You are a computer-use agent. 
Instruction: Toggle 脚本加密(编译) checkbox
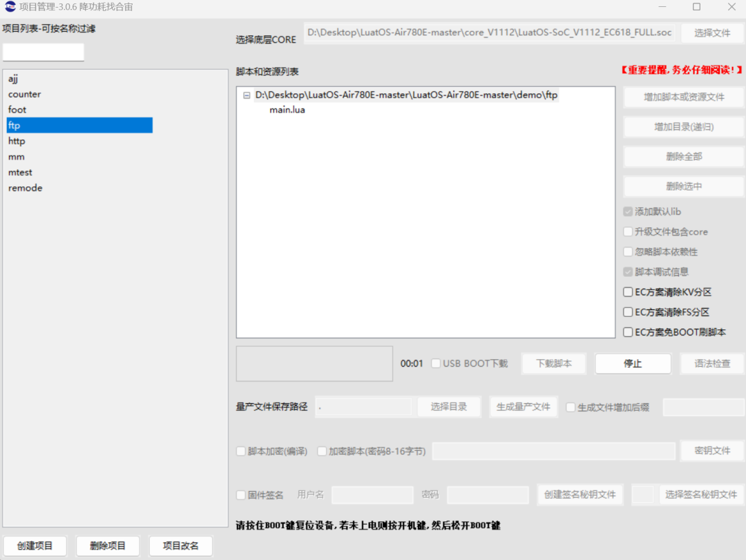[x=241, y=451]
